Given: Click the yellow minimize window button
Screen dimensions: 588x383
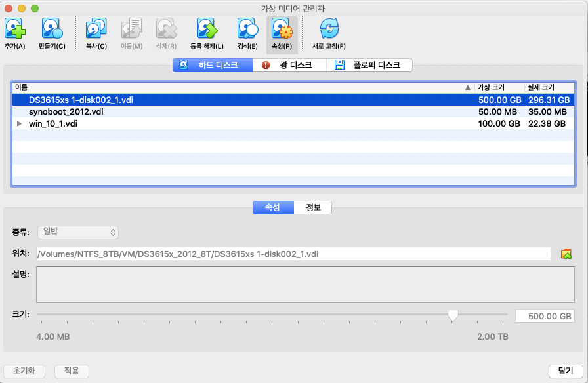Looking at the screenshot, I should [22, 9].
